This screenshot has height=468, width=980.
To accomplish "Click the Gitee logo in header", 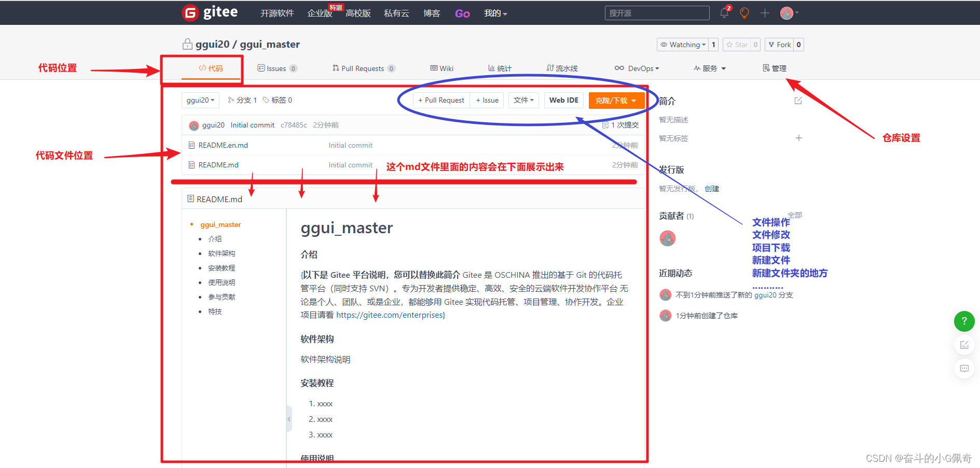I will (210, 12).
